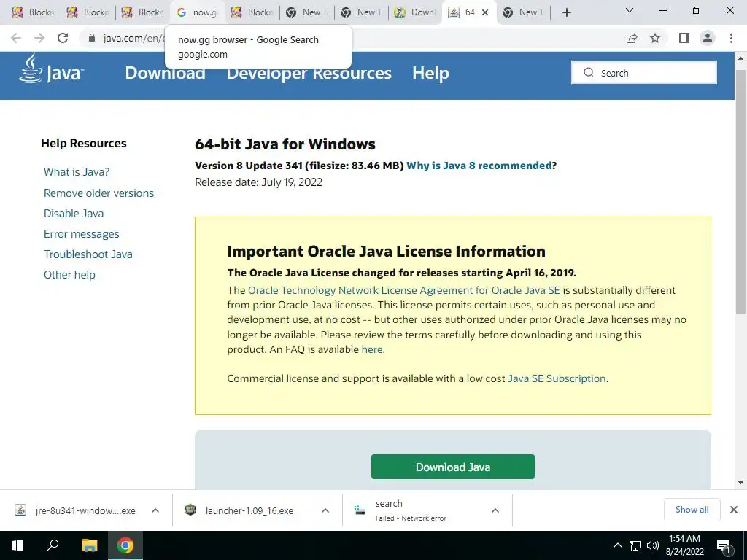
Task: Open Windows taskbar search
Action: pos(53,545)
